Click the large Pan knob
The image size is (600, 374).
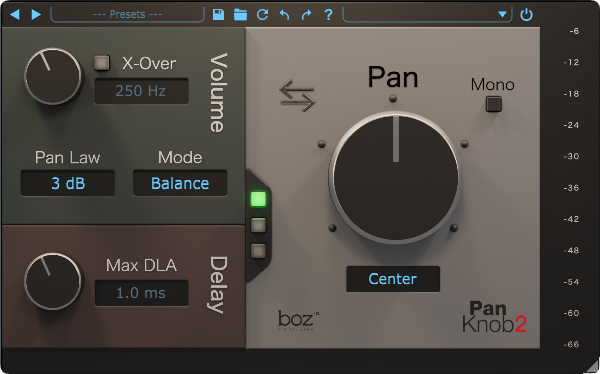(395, 178)
